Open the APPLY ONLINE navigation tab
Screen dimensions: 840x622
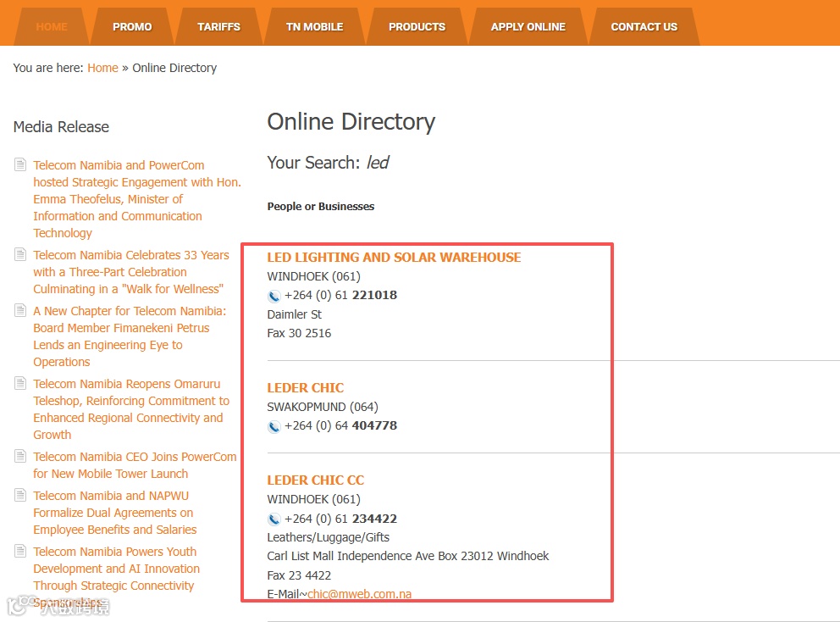point(528,27)
